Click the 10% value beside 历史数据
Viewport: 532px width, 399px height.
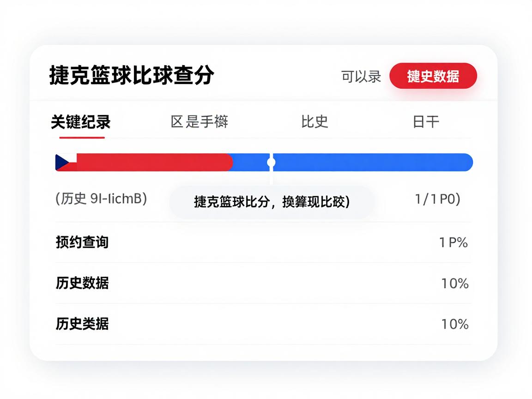pos(454,283)
